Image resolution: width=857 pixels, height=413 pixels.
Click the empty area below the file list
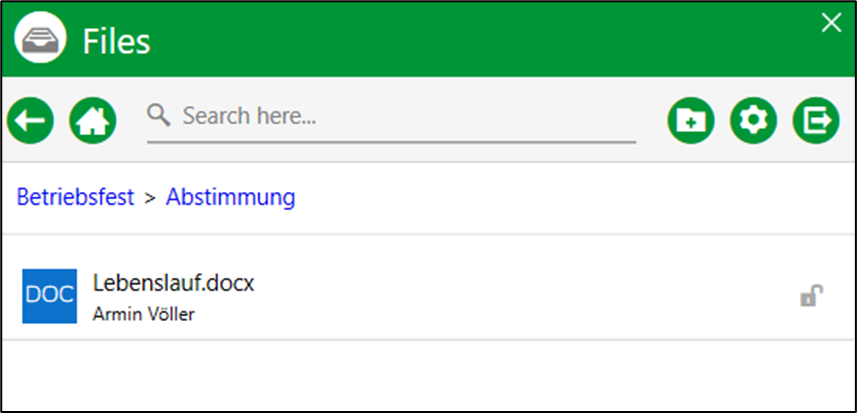[428, 375]
